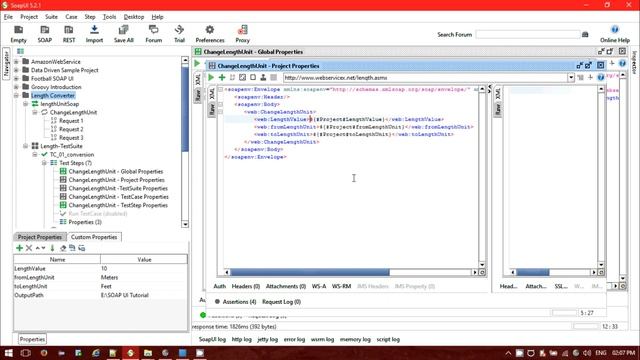Expand the Data Driven Sample Project
This screenshot has width=640, height=360.
16,70
